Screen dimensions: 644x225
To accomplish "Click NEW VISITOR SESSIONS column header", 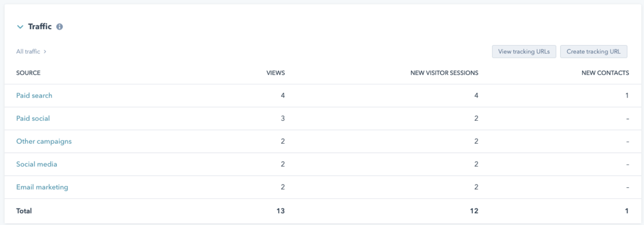I will point(444,73).
